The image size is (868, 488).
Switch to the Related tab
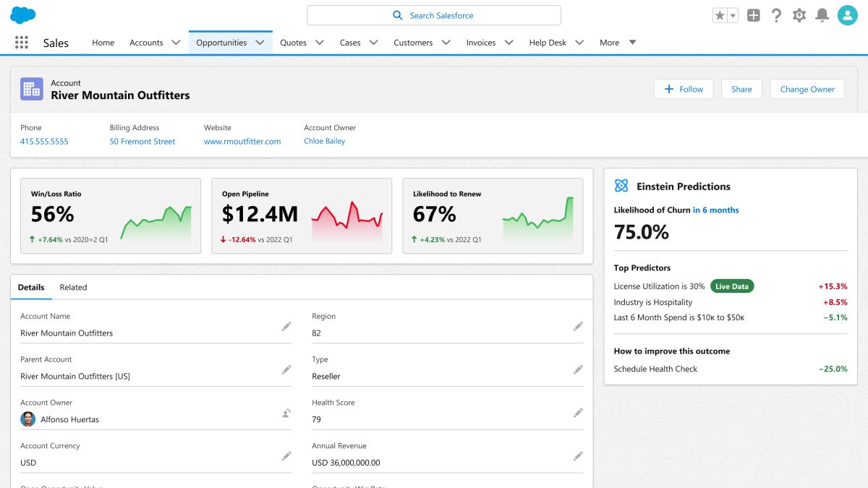click(x=73, y=287)
